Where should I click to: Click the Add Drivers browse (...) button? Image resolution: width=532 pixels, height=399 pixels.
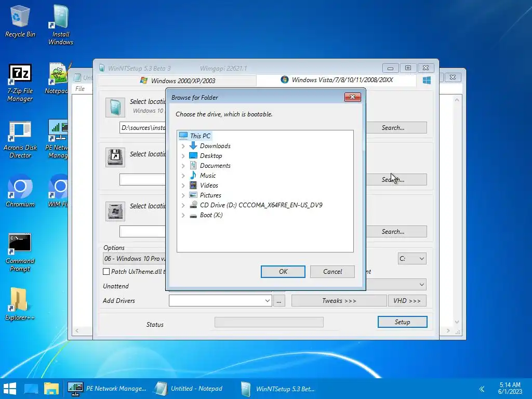pos(279,301)
